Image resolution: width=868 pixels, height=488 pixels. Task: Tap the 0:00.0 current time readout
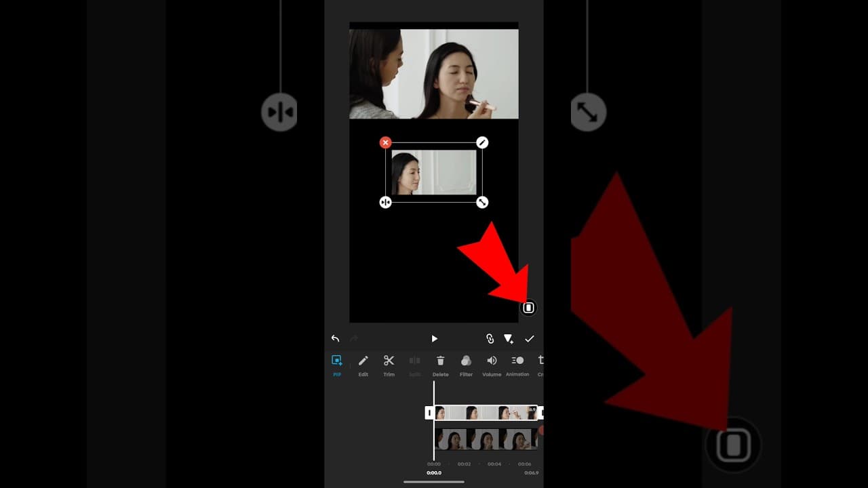[434, 473]
